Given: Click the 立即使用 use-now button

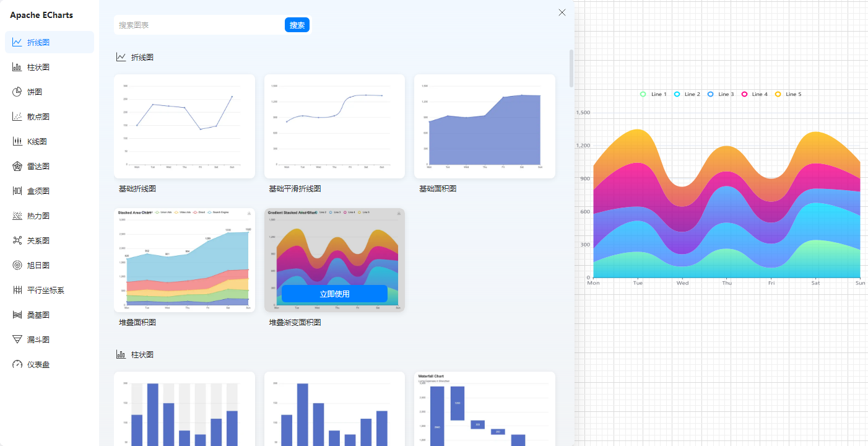Looking at the screenshot, I should click(334, 294).
